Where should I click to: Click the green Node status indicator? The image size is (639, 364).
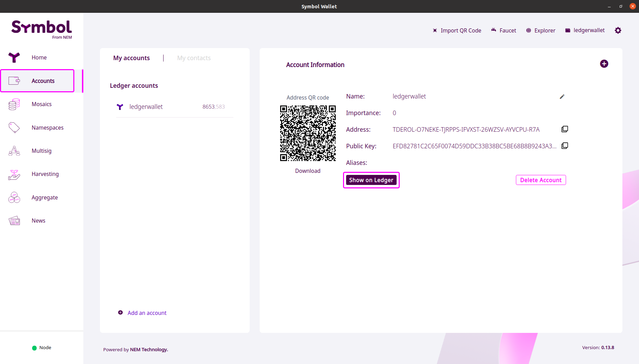pos(34,348)
